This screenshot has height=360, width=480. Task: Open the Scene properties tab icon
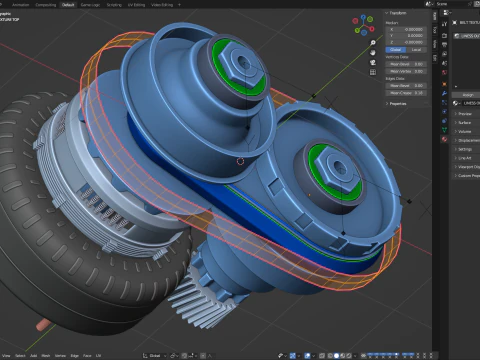pos(445,63)
